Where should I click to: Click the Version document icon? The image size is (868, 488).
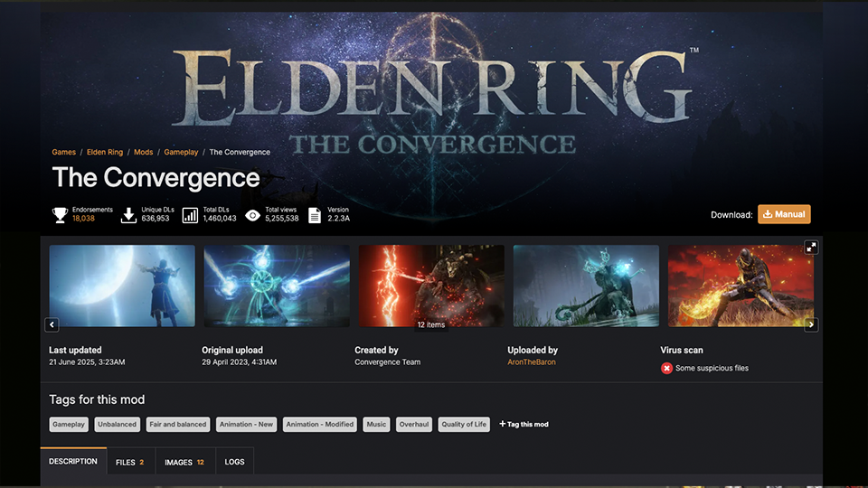[x=315, y=215]
